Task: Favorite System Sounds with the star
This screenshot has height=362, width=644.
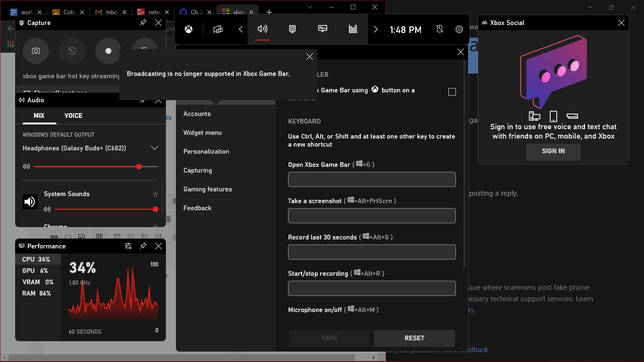Action: (x=156, y=194)
